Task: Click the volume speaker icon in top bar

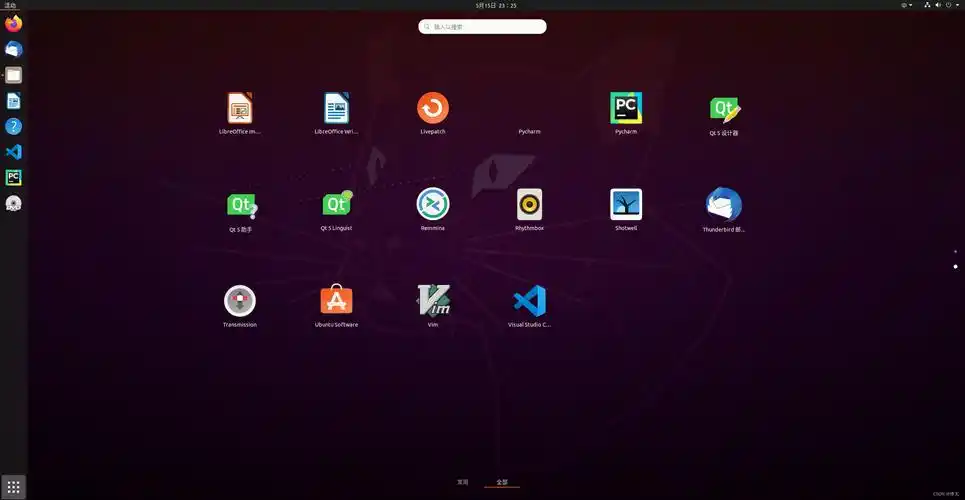Action: [x=938, y=5]
